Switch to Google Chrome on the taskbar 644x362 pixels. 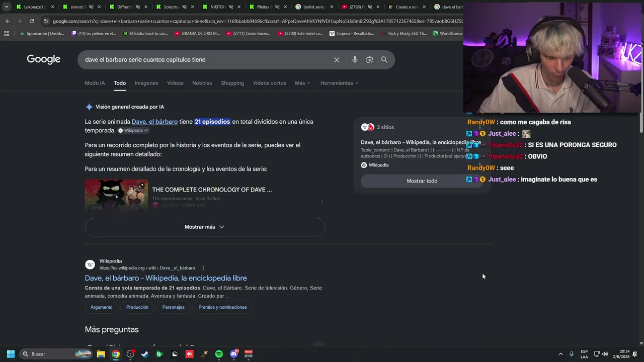(x=116, y=354)
